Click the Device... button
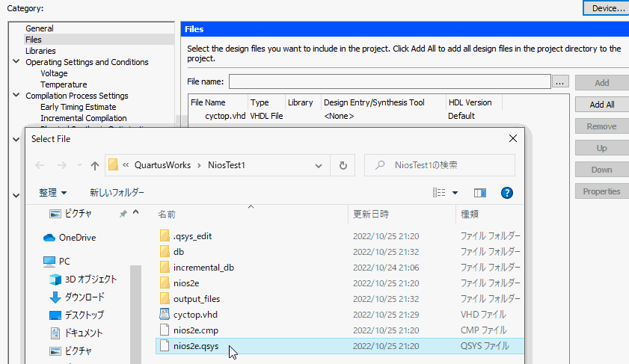629x364 pixels. (x=607, y=8)
